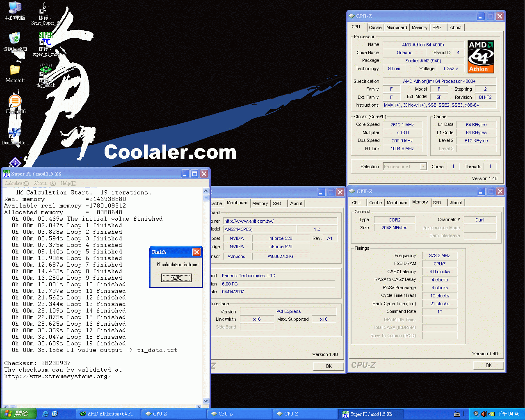Confirm the PI calculation done dialog
525x420 pixels.
click(x=176, y=278)
